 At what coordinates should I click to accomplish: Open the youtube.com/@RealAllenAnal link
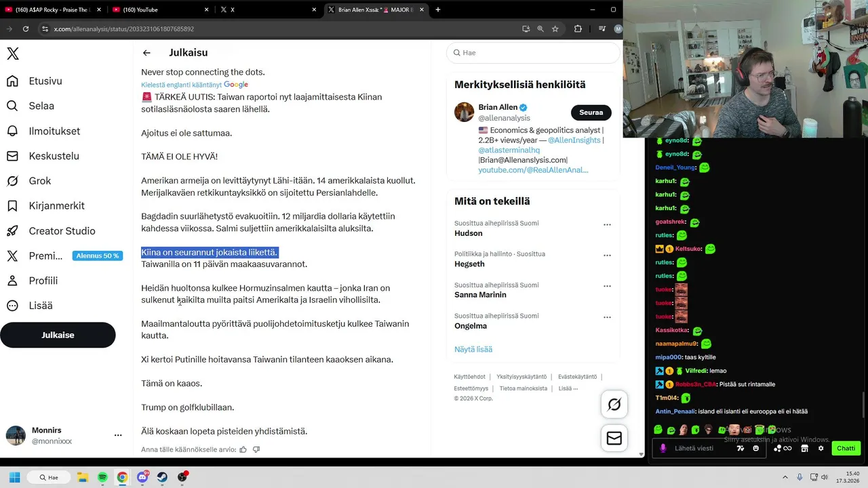pyautogui.click(x=533, y=170)
